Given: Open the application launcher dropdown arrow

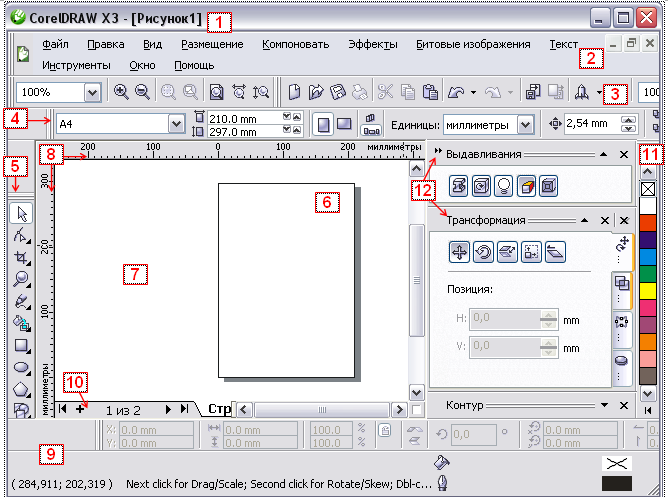Looking at the screenshot, I should coord(599,92).
